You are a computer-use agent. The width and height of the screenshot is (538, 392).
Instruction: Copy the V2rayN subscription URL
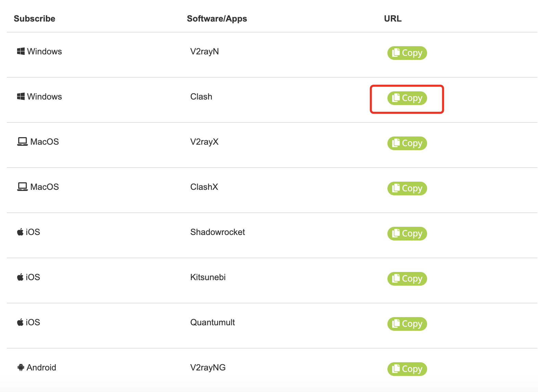pos(407,53)
